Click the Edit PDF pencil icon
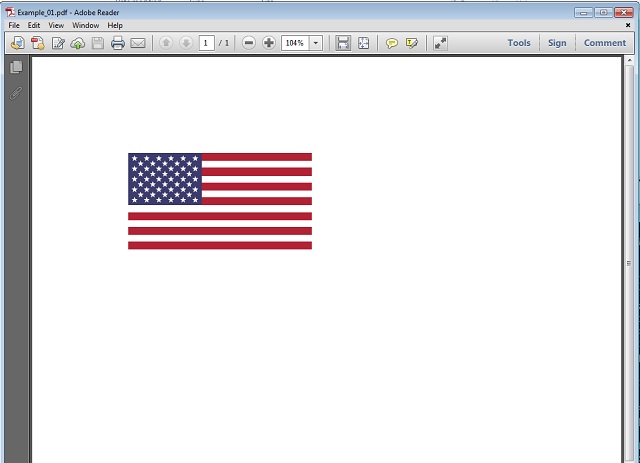Viewport: 640px width, 463px height. [x=58, y=43]
